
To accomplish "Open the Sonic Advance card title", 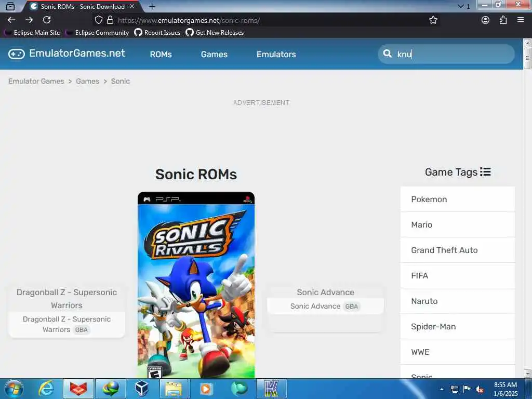I will tap(325, 292).
